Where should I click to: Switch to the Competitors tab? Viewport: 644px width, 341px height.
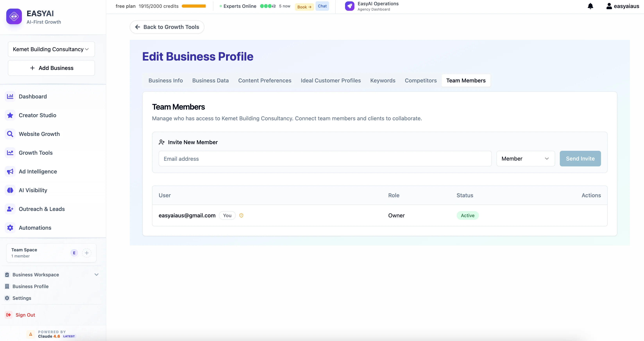click(x=421, y=80)
